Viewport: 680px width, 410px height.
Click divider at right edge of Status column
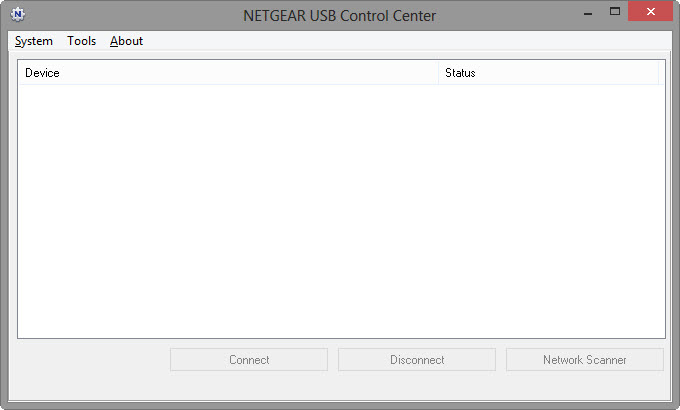pyautogui.click(x=658, y=73)
